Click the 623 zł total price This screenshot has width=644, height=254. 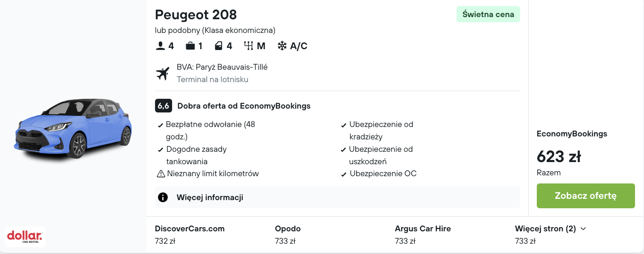(x=559, y=157)
